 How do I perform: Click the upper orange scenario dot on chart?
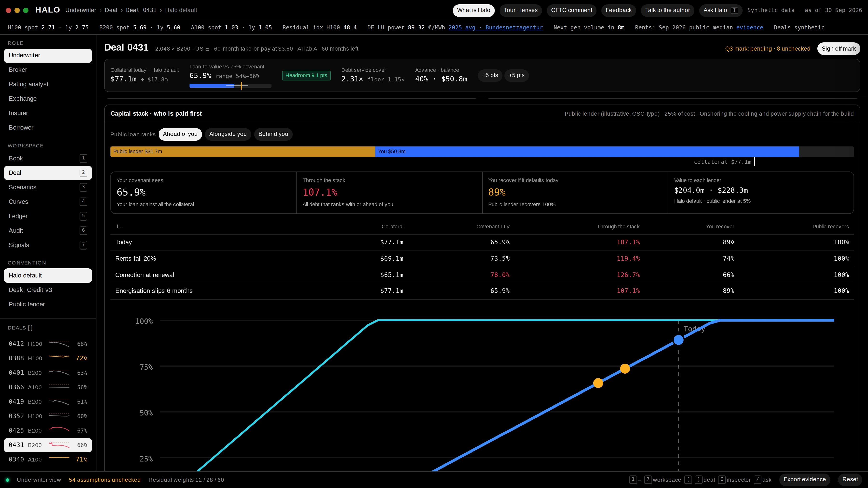point(625,369)
